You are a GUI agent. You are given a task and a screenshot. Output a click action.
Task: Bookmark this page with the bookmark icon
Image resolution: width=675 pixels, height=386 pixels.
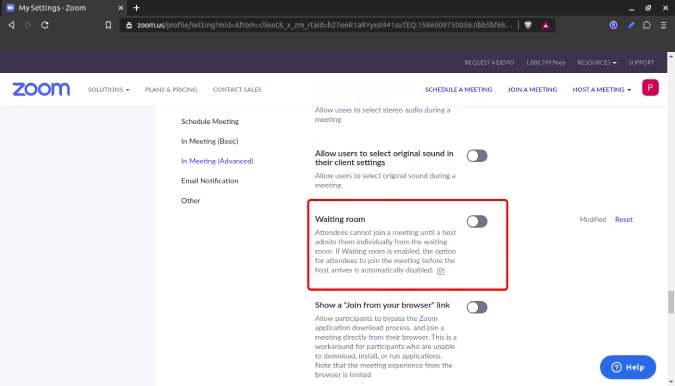pos(108,25)
